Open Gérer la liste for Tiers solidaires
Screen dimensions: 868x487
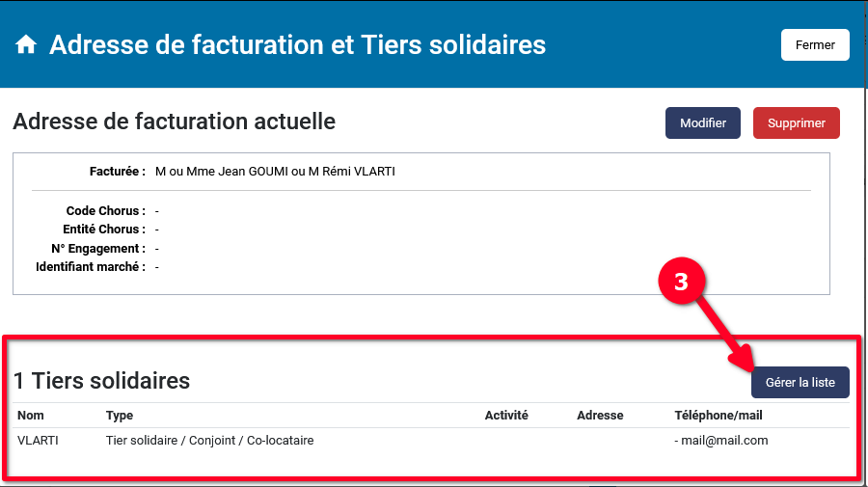800,382
